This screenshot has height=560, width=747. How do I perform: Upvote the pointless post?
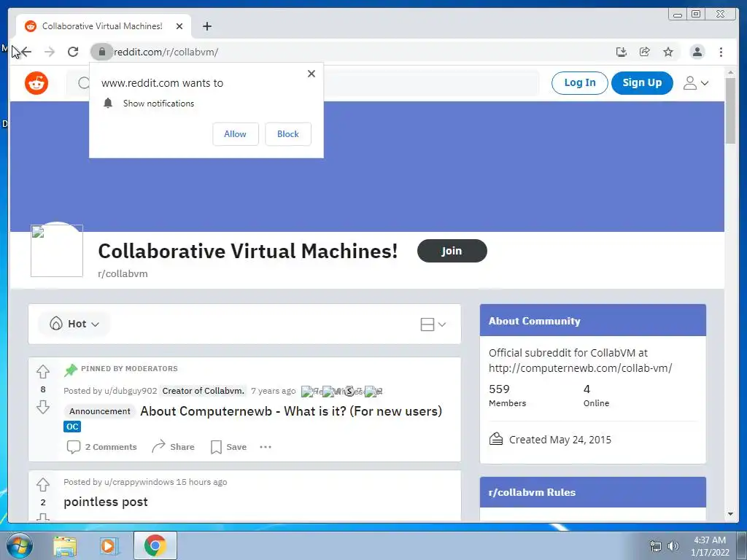[x=43, y=484]
